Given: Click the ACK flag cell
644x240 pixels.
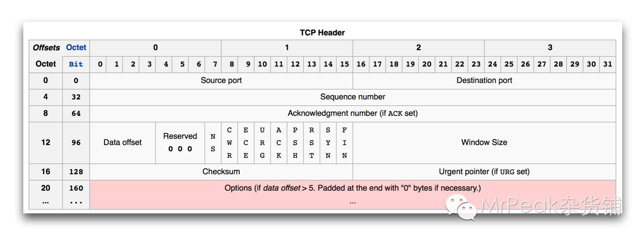Looking at the screenshot, I should click(279, 142).
